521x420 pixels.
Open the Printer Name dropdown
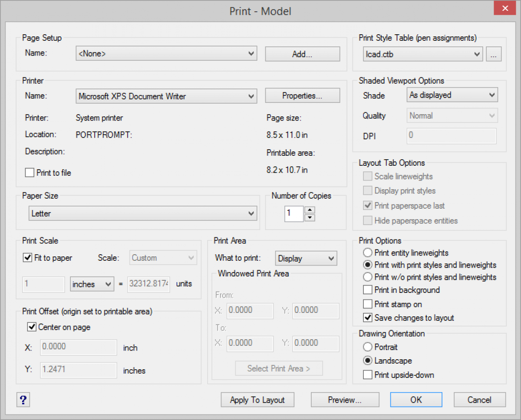click(x=251, y=96)
